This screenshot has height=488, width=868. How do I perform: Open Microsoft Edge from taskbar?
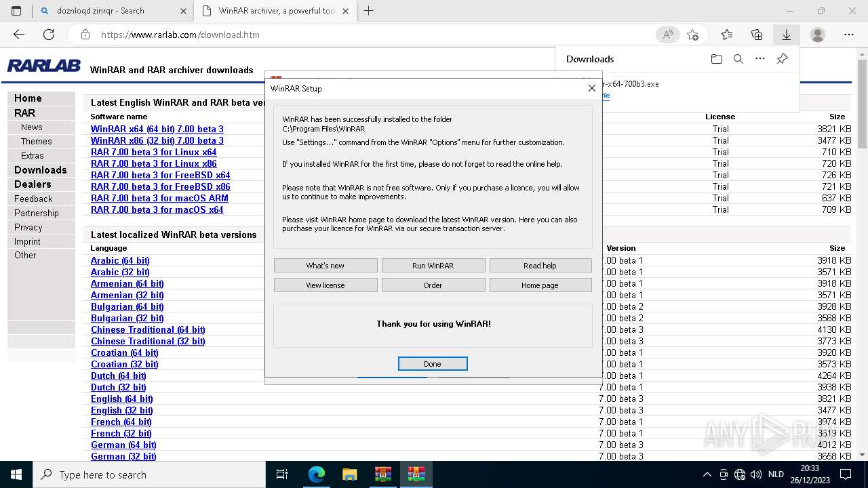[x=317, y=474]
